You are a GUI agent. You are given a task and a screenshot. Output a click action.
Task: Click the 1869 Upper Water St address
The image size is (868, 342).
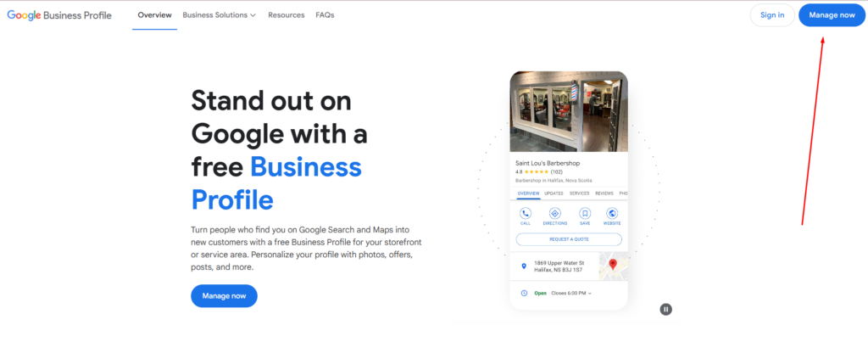point(559,266)
